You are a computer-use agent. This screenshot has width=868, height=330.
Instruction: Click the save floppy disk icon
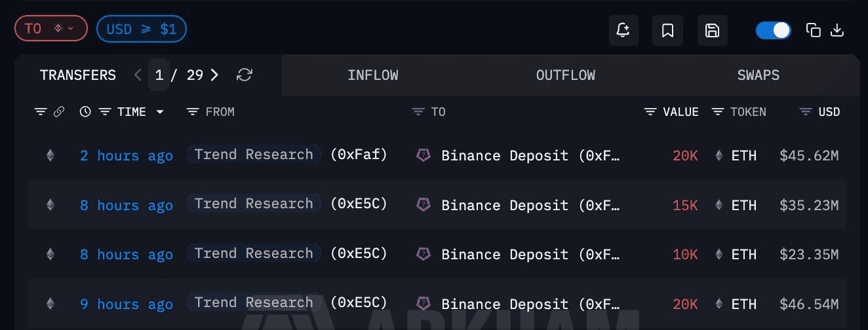712,30
